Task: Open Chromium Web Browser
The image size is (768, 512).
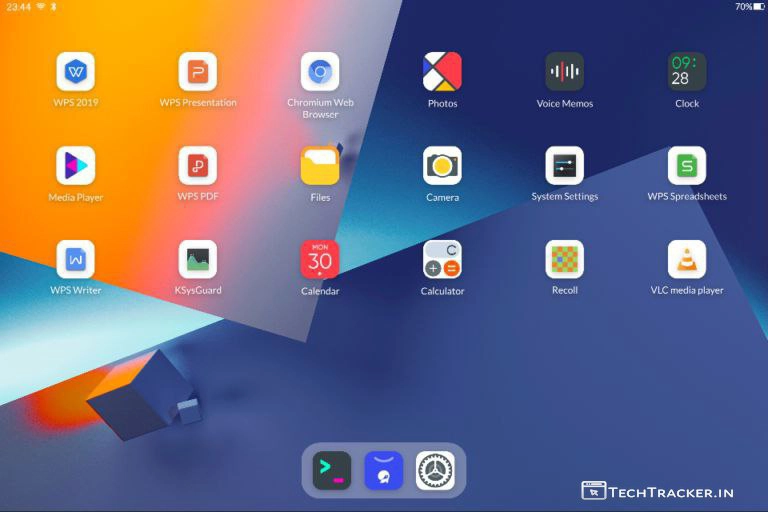Action: pos(320,72)
